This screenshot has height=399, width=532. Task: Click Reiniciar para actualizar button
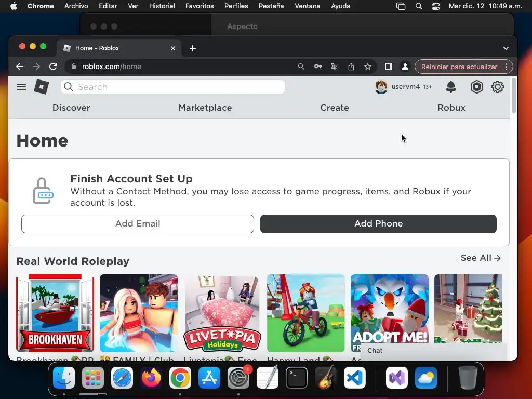(459, 66)
